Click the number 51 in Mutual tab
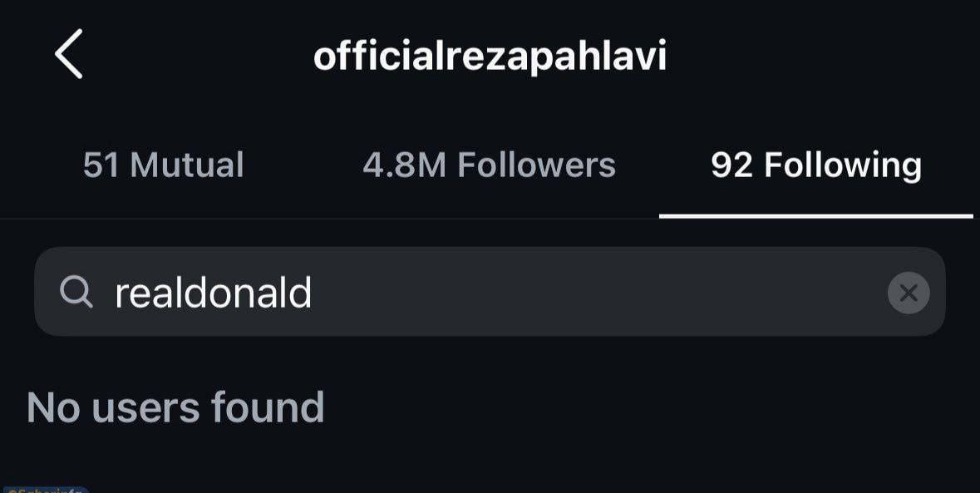The width and height of the screenshot is (980, 493). pyautogui.click(x=101, y=165)
